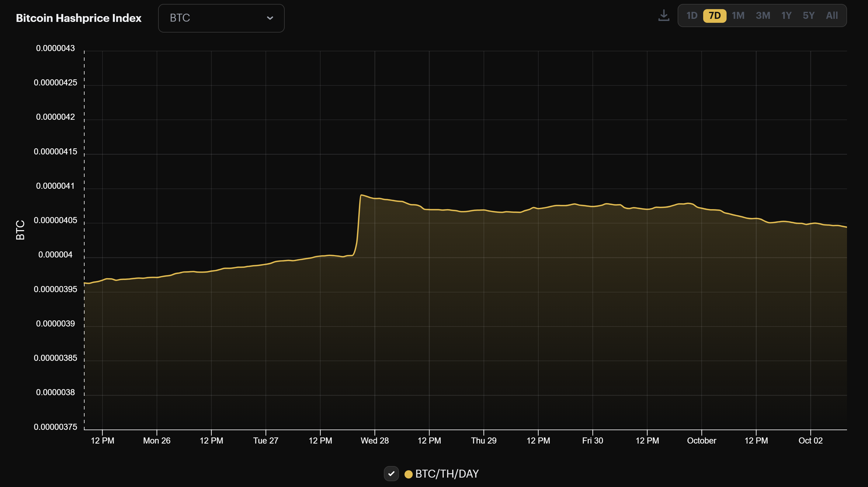This screenshot has height=487, width=868.
Task: Click the hashprice peak point near Wed 28
Action: click(361, 195)
